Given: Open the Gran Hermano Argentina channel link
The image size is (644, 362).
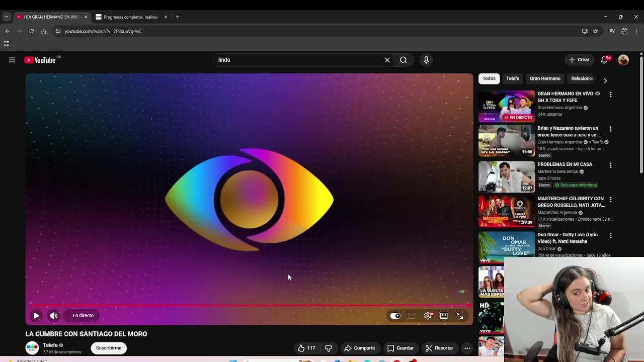Looking at the screenshot, I should point(559,108).
